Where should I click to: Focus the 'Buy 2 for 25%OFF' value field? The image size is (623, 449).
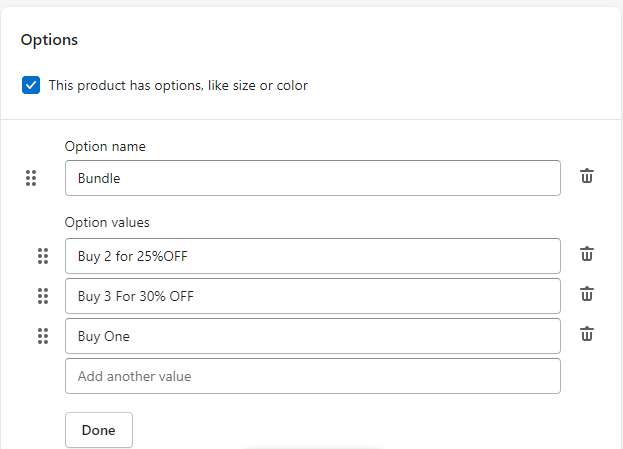tap(312, 256)
